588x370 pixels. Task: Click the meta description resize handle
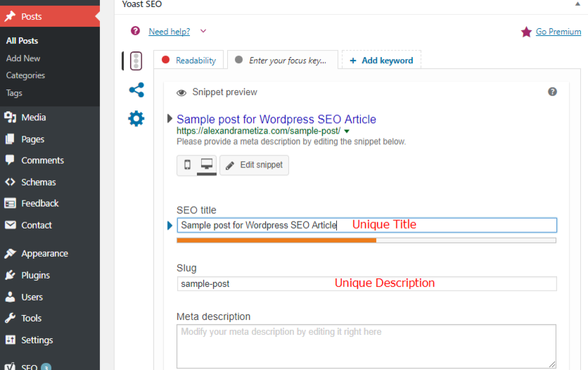[552, 364]
